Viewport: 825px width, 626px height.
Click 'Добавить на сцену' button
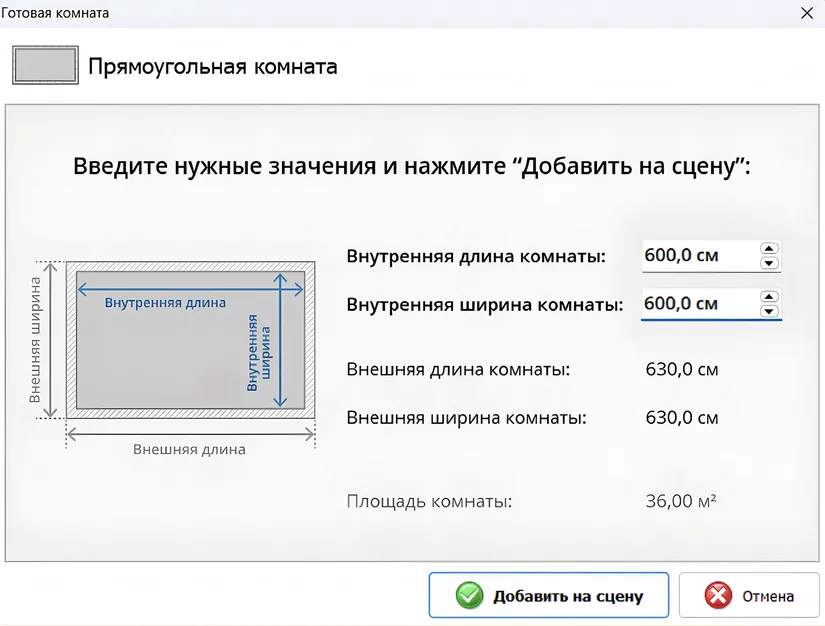point(549,595)
